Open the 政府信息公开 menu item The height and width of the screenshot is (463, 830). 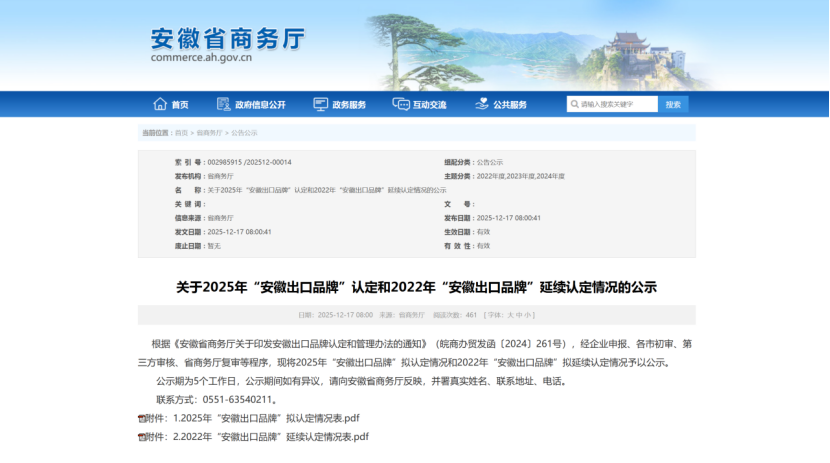pos(260,105)
